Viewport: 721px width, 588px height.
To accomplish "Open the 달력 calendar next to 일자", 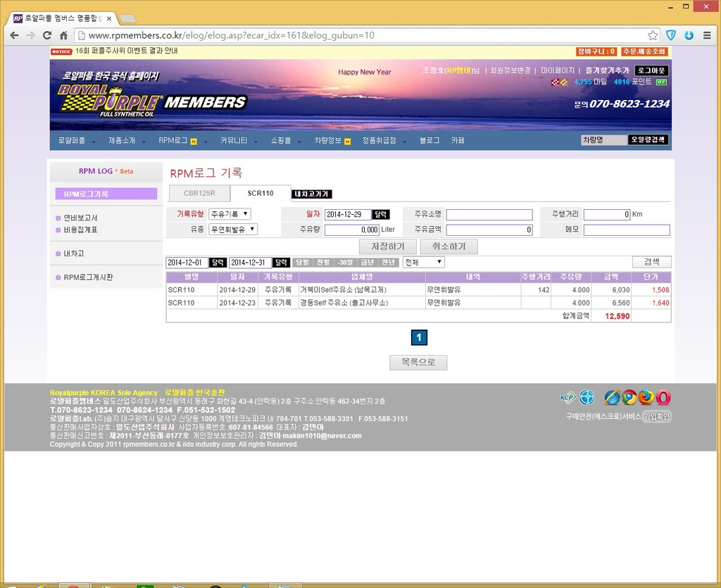I will tap(381, 215).
